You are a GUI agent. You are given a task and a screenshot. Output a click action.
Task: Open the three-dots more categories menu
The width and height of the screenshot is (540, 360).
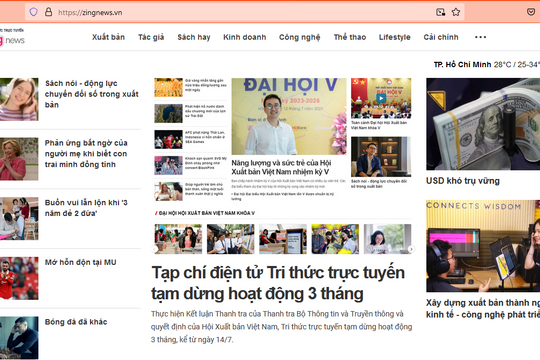(480, 37)
